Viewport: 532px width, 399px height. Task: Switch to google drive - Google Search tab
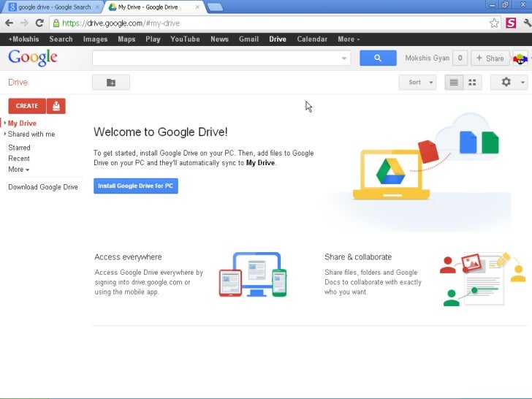click(x=54, y=7)
